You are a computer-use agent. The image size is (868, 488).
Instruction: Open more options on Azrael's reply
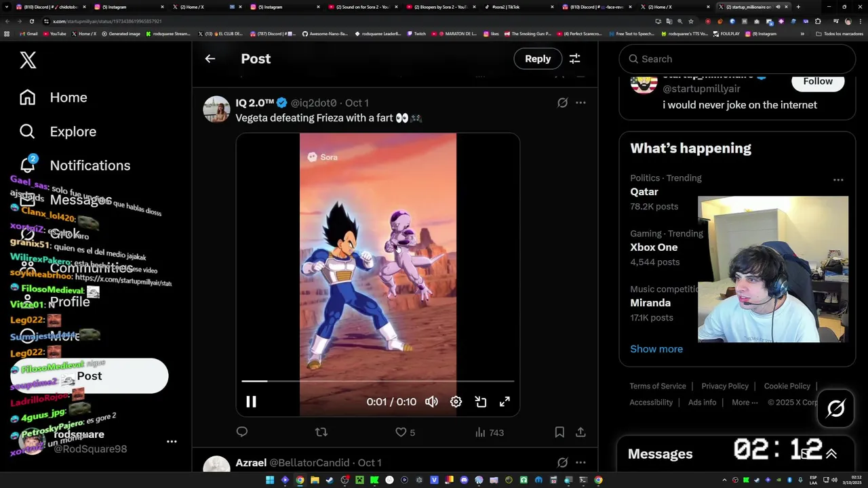click(580, 463)
